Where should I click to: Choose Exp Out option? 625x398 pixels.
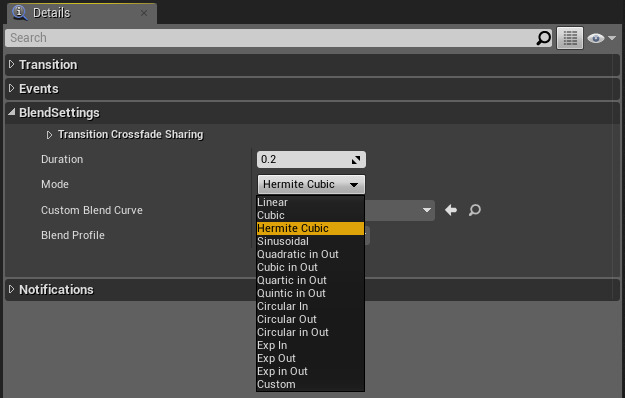click(311, 359)
